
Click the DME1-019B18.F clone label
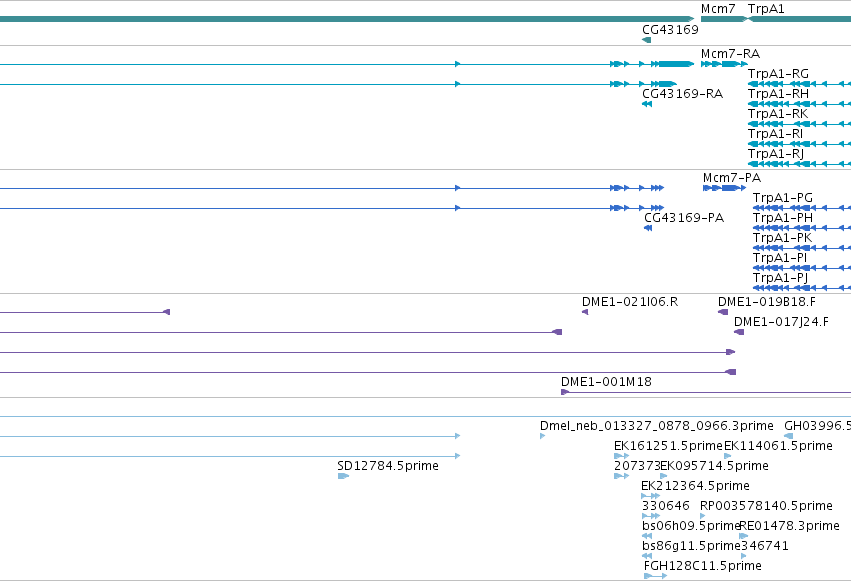coord(766,302)
